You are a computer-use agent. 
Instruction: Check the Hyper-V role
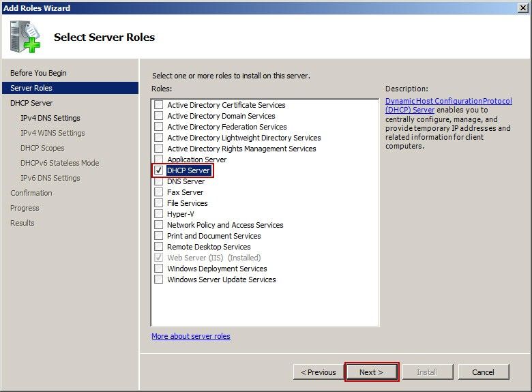(x=158, y=213)
